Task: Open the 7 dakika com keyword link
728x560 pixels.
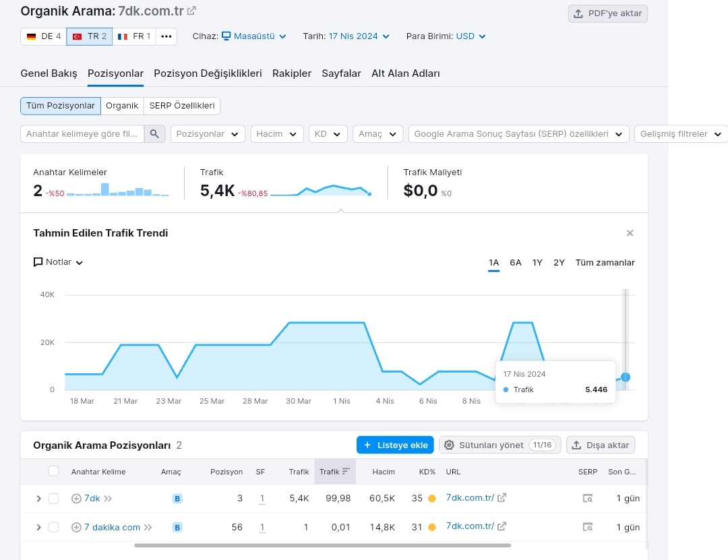Action: click(x=112, y=528)
